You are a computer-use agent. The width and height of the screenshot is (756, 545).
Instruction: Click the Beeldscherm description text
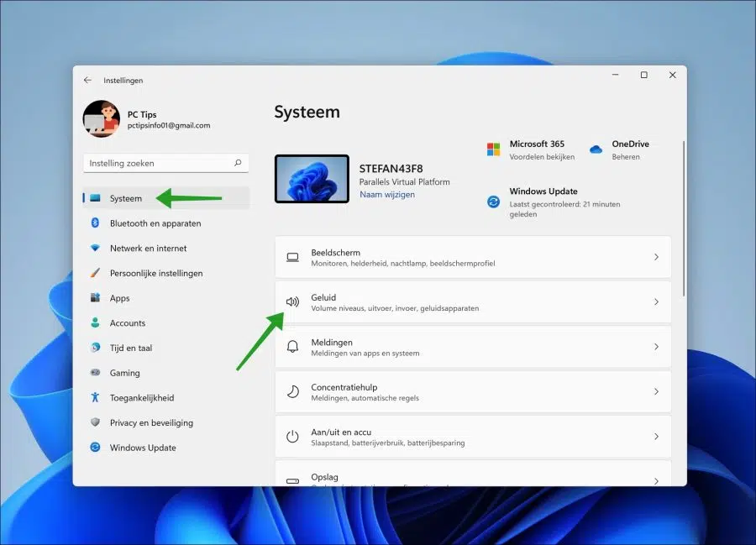click(x=403, y=264)
